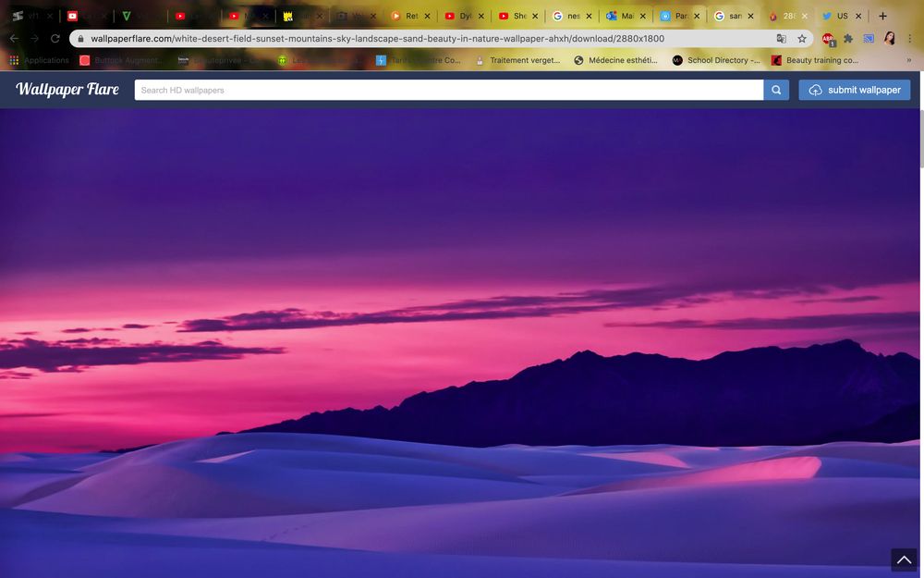Close the 'Ret' tab
Screen dimensions: 924x578
[427, 16]
